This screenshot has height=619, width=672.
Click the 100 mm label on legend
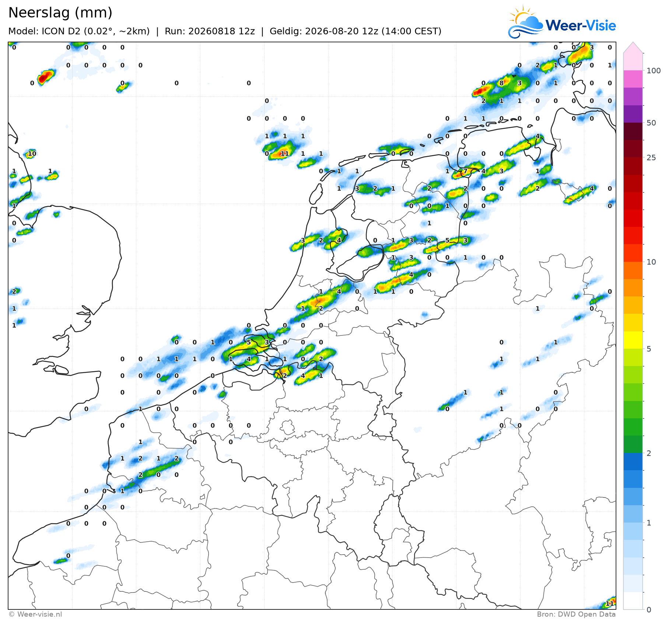click(654, 71)
